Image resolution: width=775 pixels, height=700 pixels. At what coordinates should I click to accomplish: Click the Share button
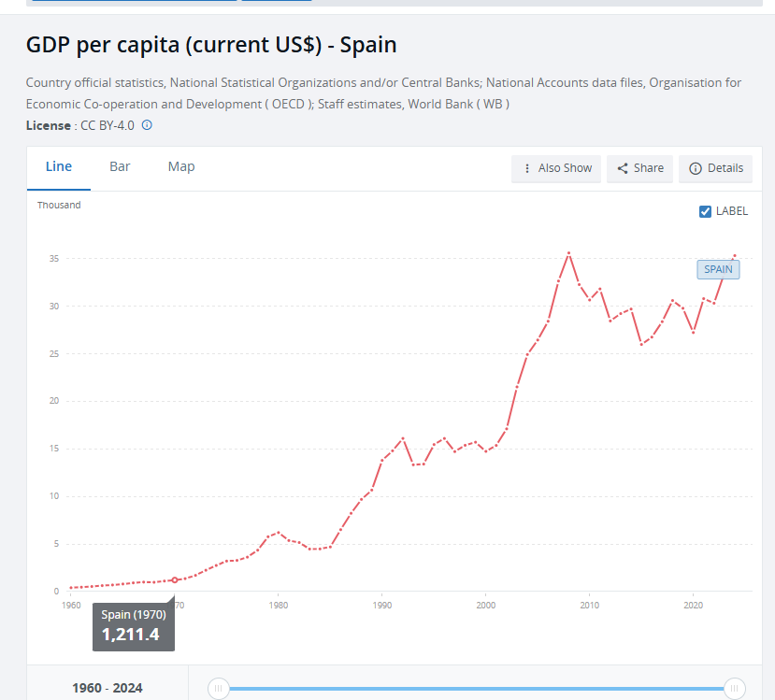640,168
